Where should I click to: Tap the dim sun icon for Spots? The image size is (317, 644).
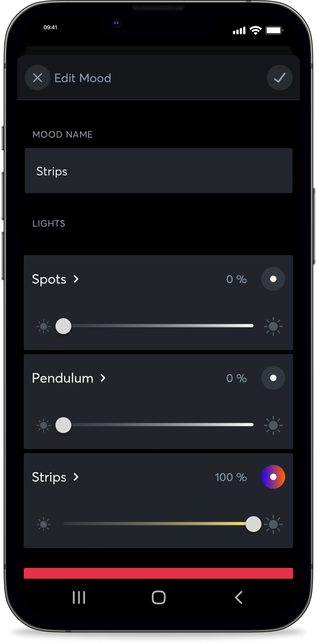(43, 326)
